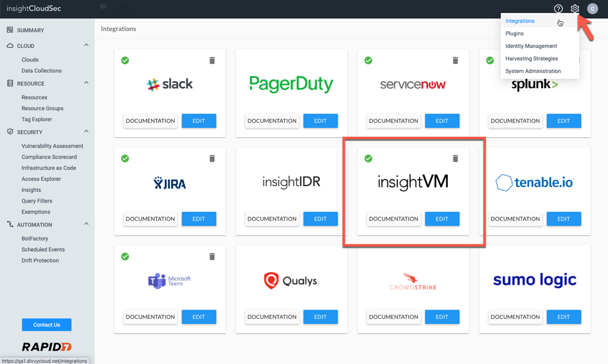Delete the ServiceNow integration via trash icon
The height and width of the screenshot is (364, 608).
tap(455, 60)
